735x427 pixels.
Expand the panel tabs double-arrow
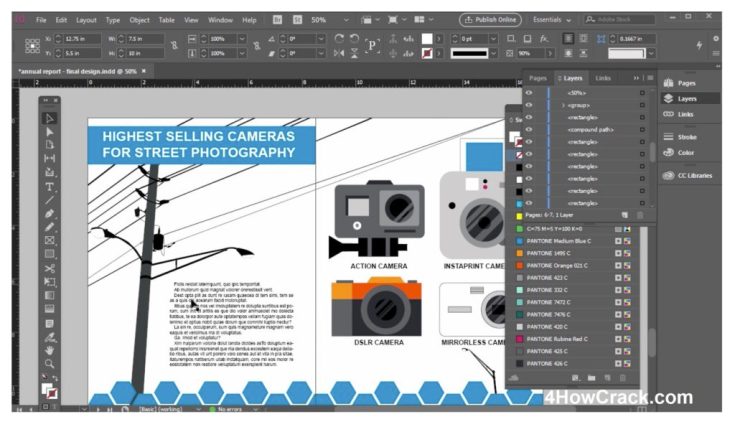636,78
